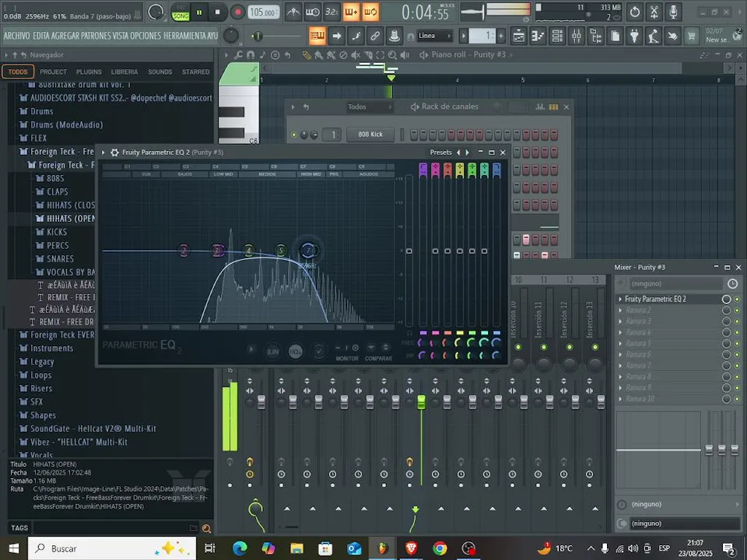
Task: Expand the Loops folder in browser
Action: pos(40,375)
